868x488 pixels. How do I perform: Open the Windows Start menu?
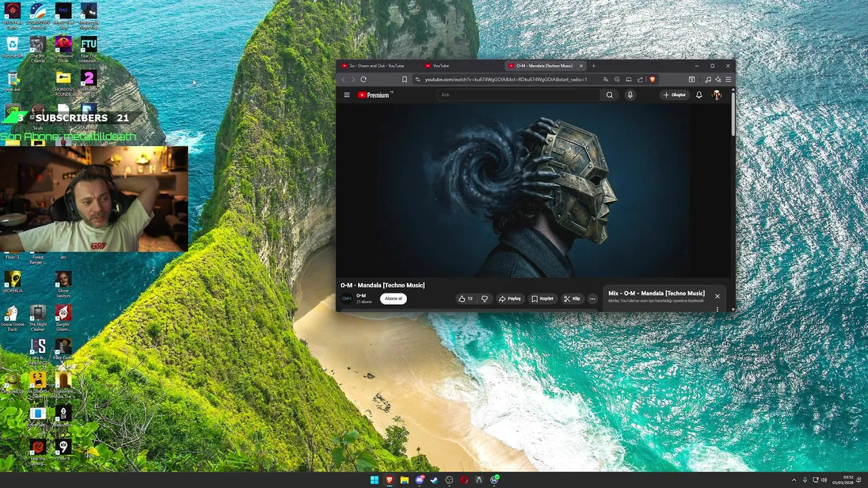(x=374, y=480)
